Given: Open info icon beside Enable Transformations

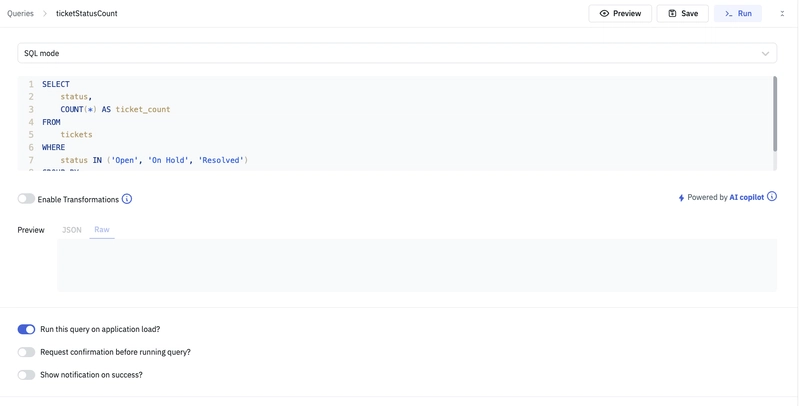Looking at the screenshot, I should point(127,199).
